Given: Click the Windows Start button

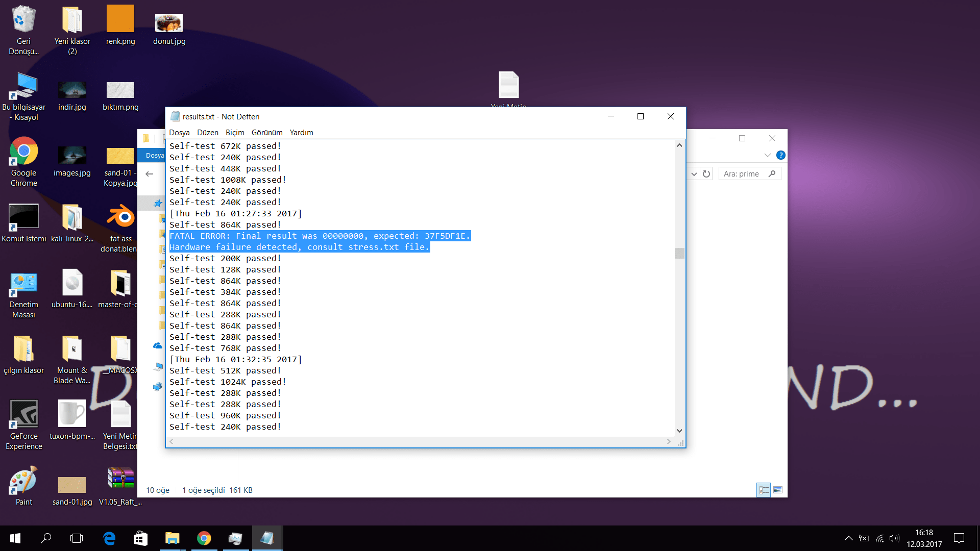Looking at the screenshot, I should click(x=15, y=538).
